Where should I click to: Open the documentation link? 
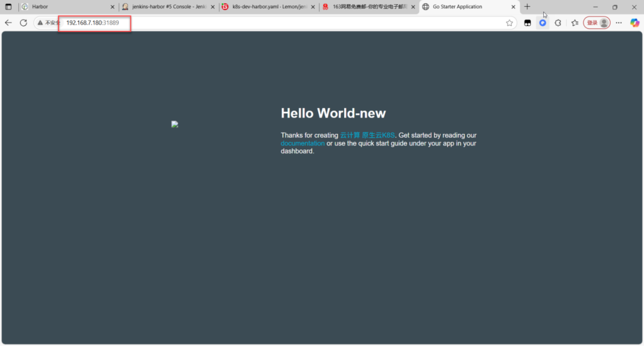coord(303,143)
